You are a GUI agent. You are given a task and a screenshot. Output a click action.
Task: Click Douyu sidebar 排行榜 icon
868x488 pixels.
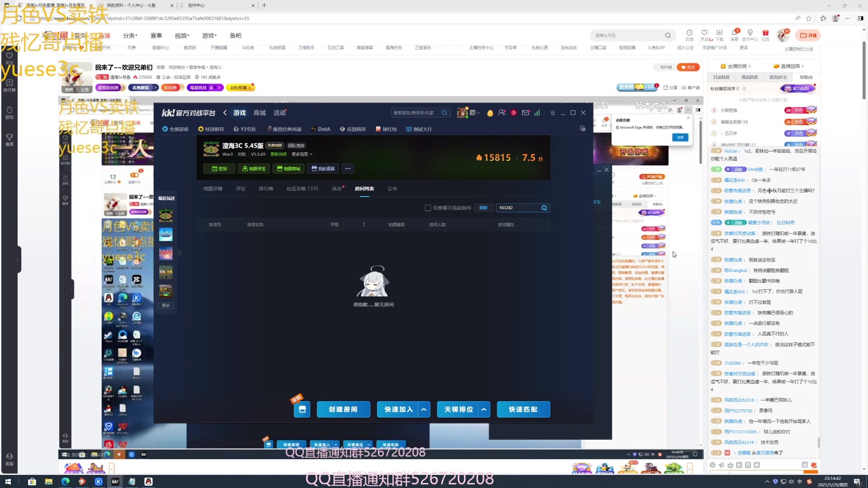tap(9, 85)
